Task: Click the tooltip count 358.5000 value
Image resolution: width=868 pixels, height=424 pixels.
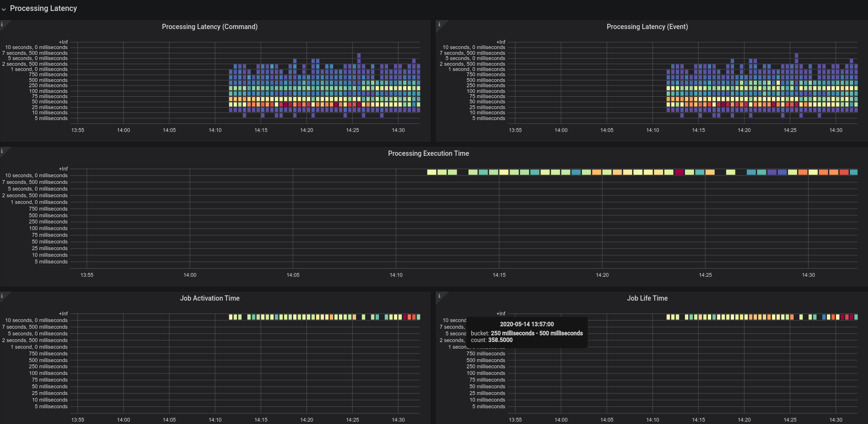Action: (x=500, y=340)
